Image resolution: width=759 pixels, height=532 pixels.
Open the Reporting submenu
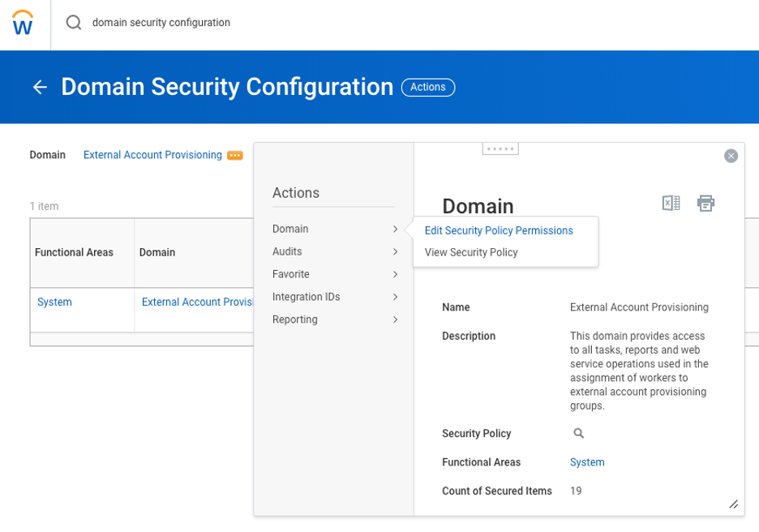(x=336, y=320)
